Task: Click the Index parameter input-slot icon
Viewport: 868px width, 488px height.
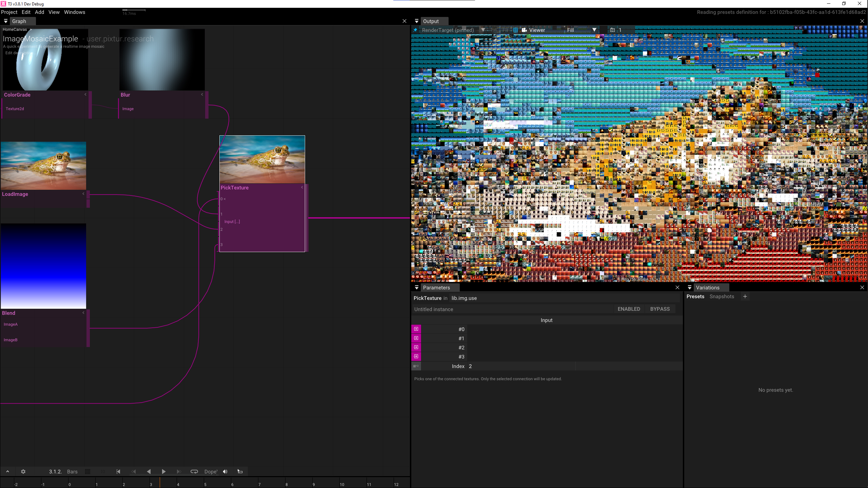Action: [x=416, y=366]
